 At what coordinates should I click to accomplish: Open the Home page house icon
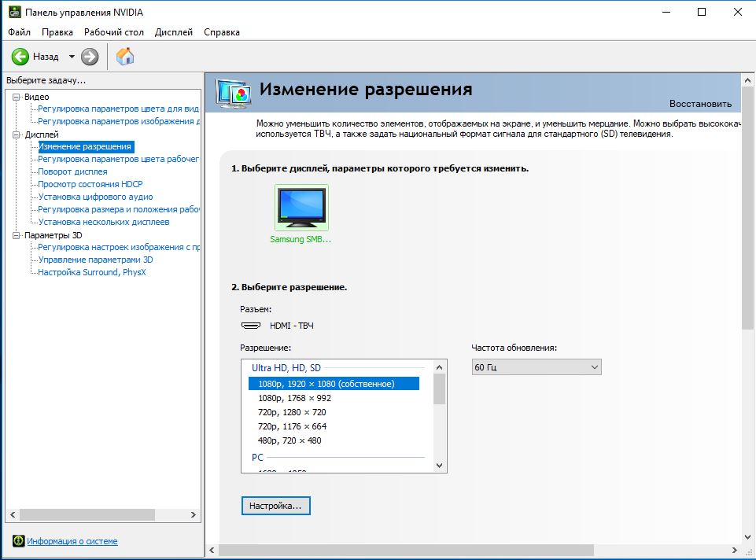pos(125,57)
